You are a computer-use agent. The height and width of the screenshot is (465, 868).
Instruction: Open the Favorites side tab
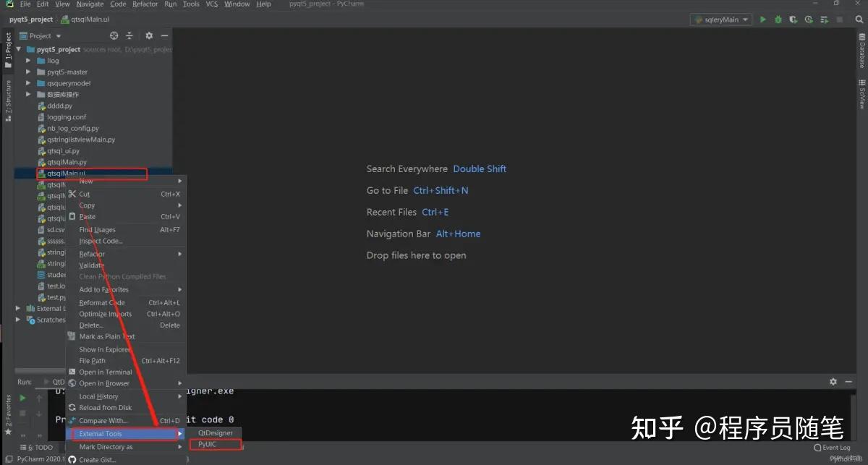(8, 414)
